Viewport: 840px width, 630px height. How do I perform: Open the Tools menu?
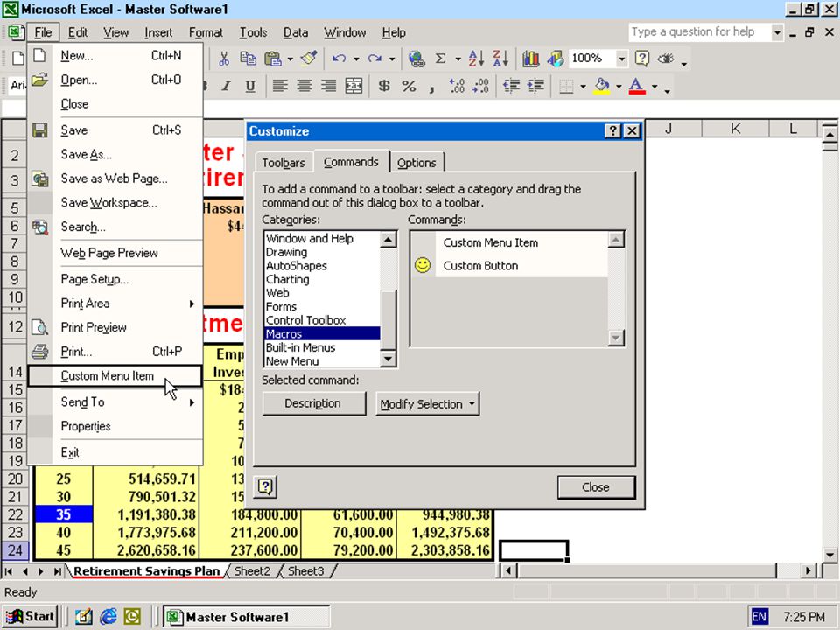253,32
